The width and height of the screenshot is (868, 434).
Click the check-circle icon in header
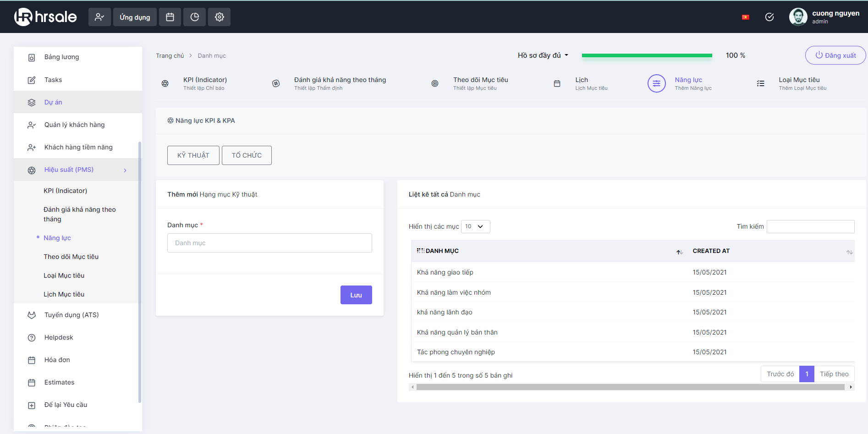(x=769, y=17)
